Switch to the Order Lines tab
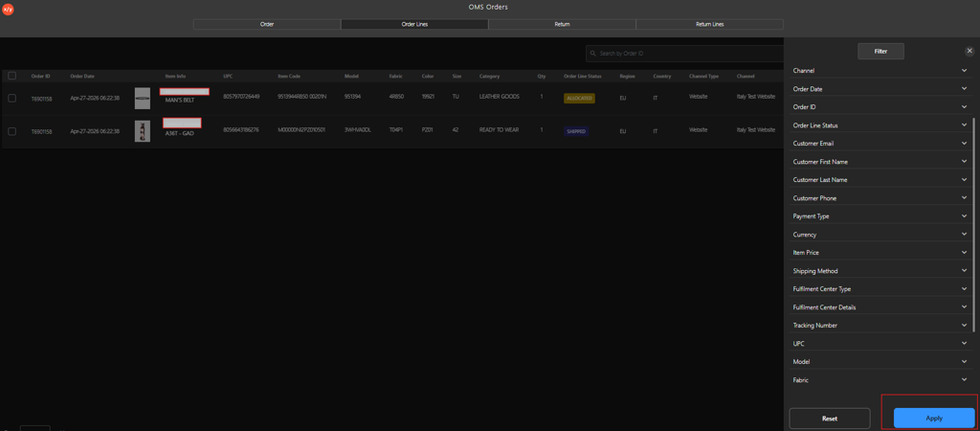The image size is (980, 431). tap(414, 24)
